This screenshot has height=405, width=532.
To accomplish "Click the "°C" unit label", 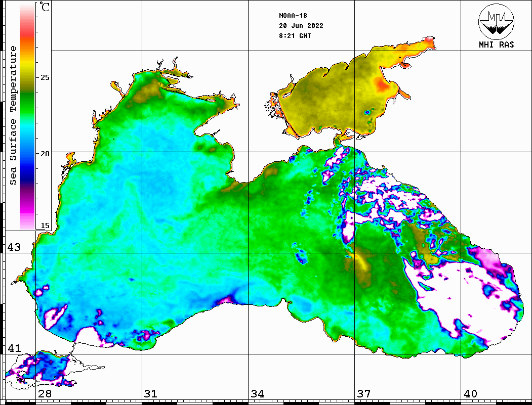I will point(45,7).
